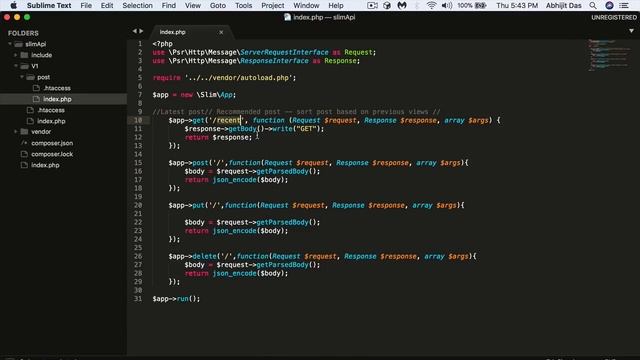Click the FOLDERS sidebar heading
This screenshot has width=640, height=360.
[23, 33]
